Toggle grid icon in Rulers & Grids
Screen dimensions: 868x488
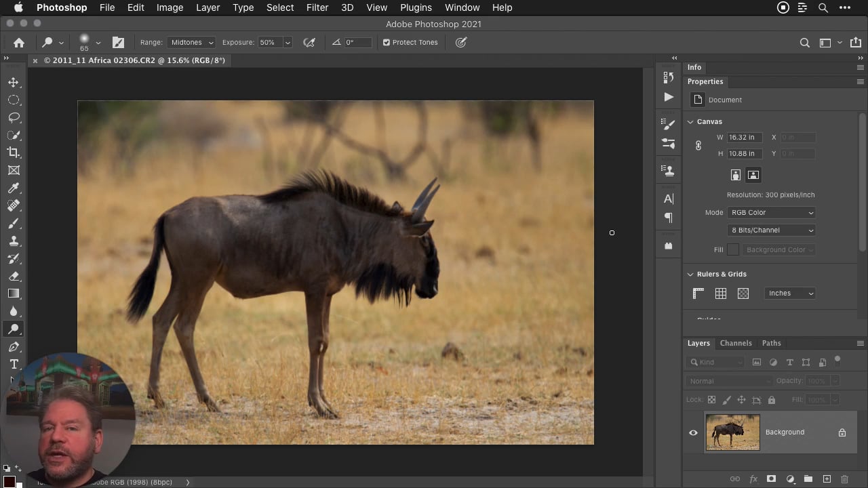[721, 293]
